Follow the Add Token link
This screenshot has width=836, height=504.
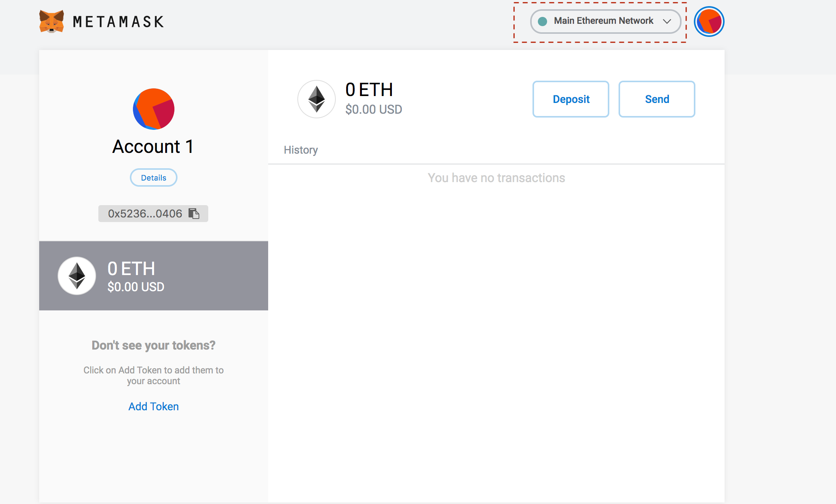tap(154, 406)
